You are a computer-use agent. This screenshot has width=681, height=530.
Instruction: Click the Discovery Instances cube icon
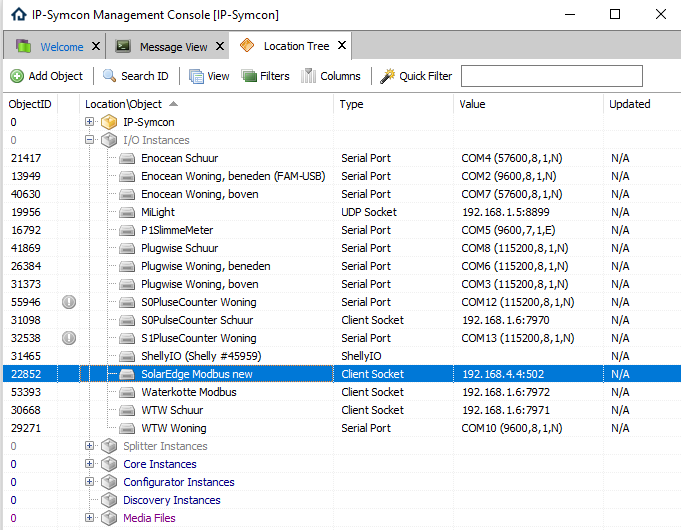click(109, 500)
